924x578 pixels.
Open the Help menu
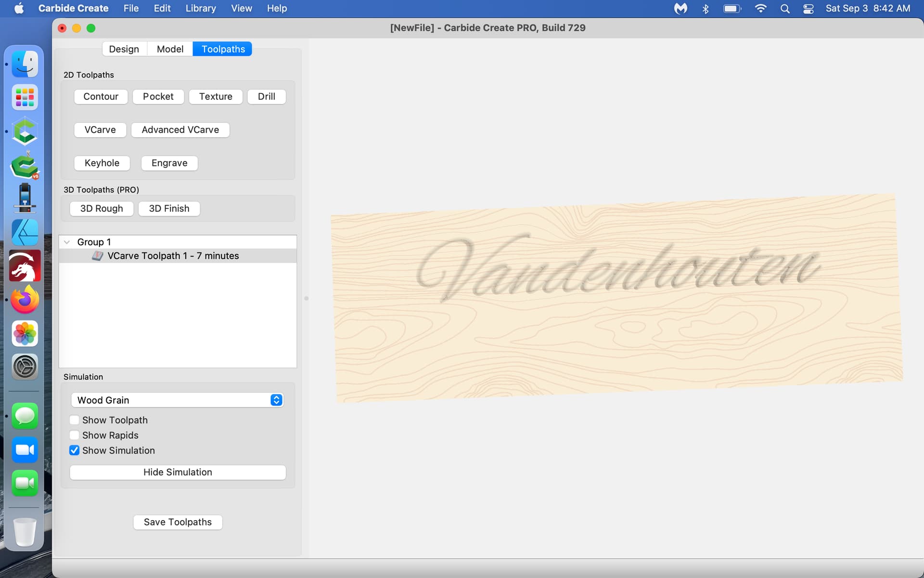pyautogui.click(x=277, y=8)
